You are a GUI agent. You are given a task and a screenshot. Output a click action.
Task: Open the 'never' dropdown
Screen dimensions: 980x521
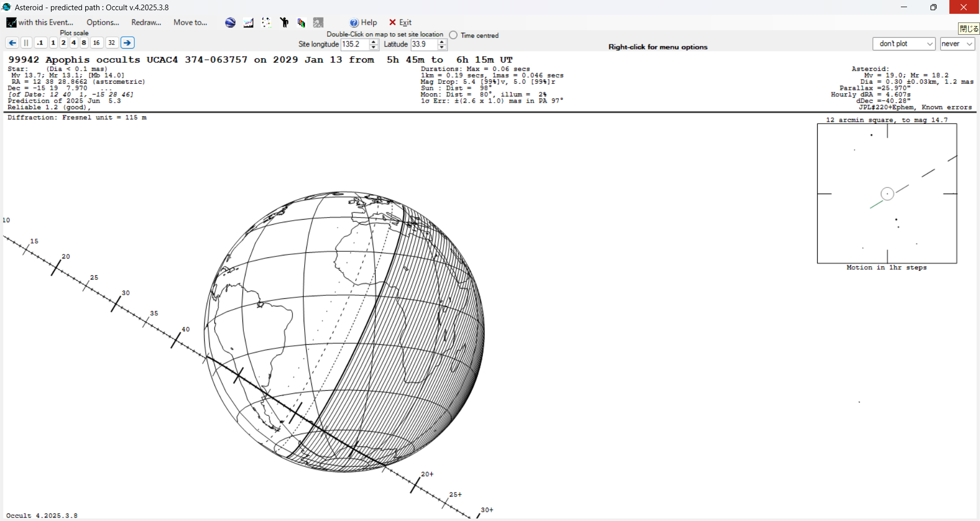pos(958,44)
